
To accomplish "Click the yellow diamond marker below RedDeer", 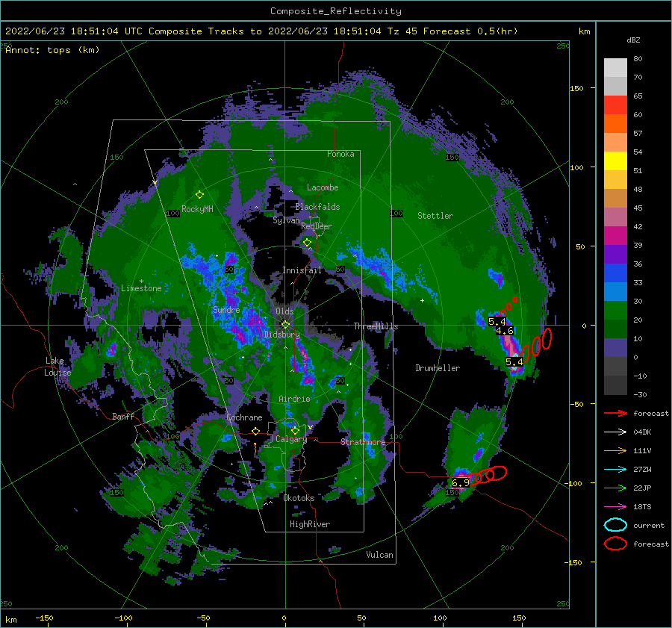I will tap(307, 243).
